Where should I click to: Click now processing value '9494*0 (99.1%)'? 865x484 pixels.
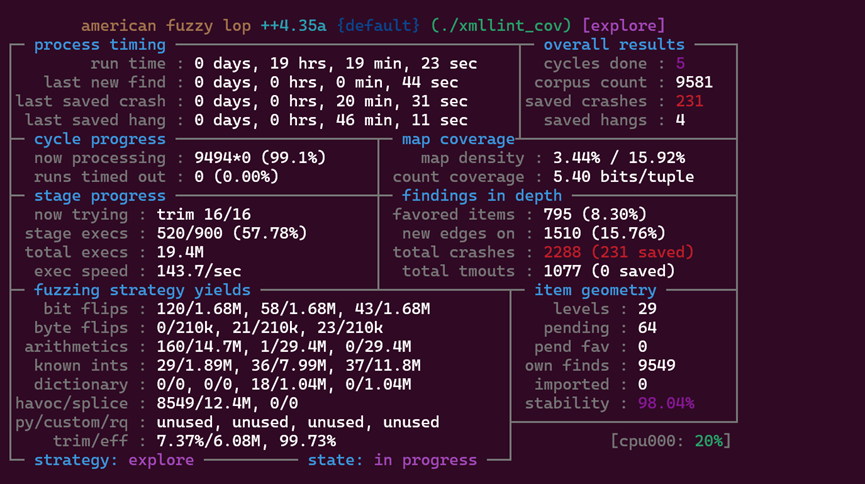pyautogui.click(x=260, y=158)
